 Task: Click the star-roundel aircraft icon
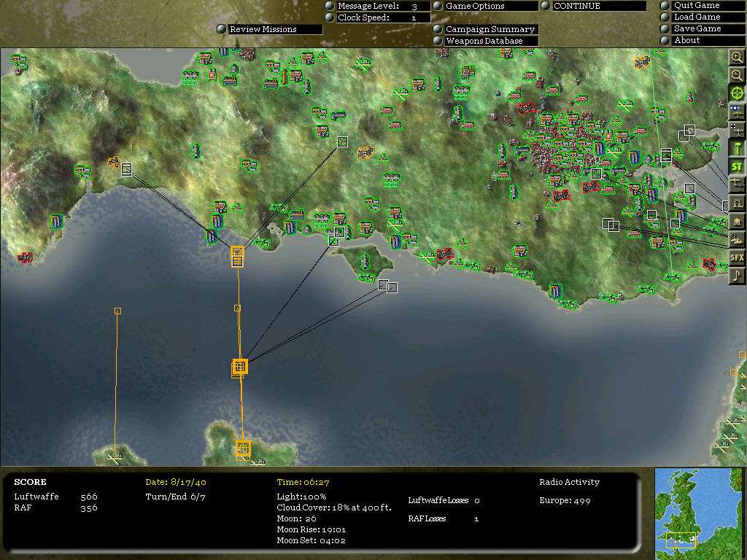(x=737, y=112)
